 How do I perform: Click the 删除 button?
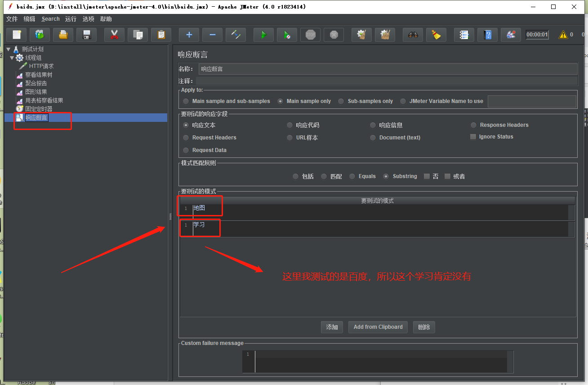pos(424,327)
